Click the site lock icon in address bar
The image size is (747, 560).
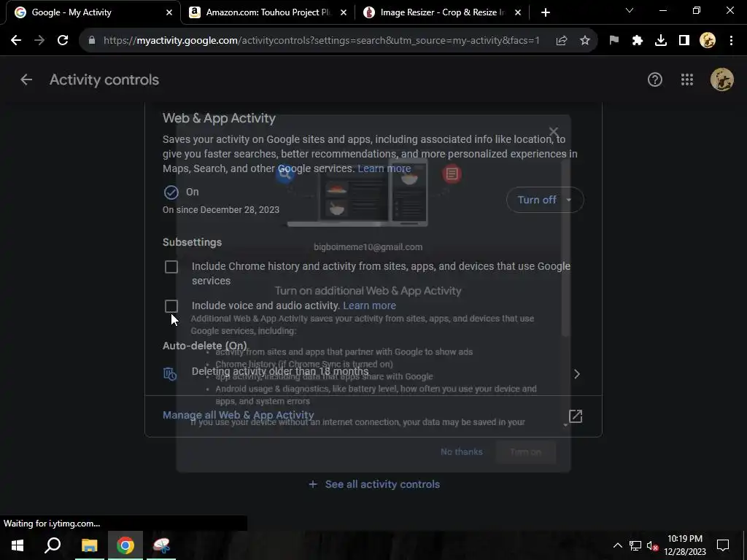(x=92, y=41)
